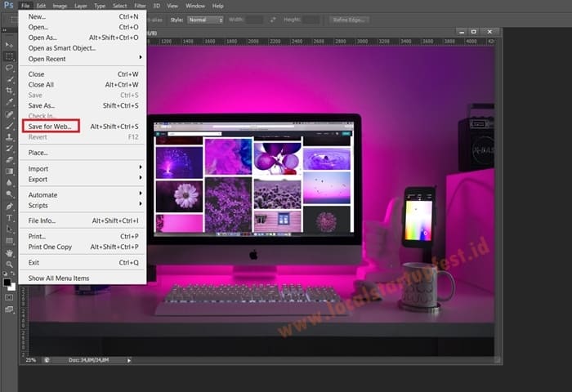Select the Brush tool
The width and height of the screenshot is (572, 392).
9,126
